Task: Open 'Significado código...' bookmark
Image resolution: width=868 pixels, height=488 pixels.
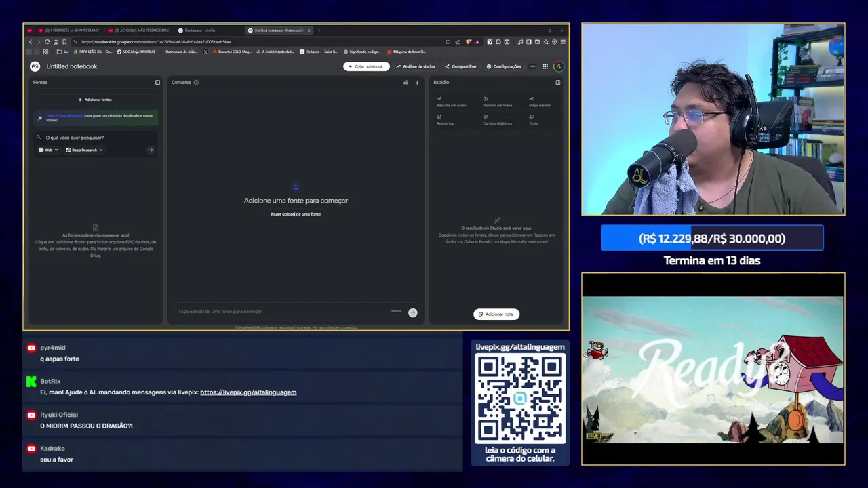Action: pos(362,52)
